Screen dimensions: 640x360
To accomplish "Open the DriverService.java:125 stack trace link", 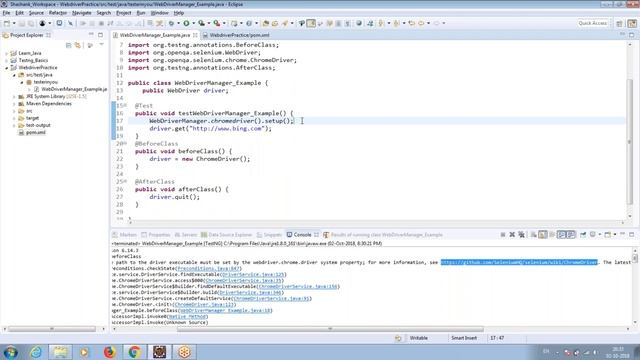I will [x=252, y=275].
